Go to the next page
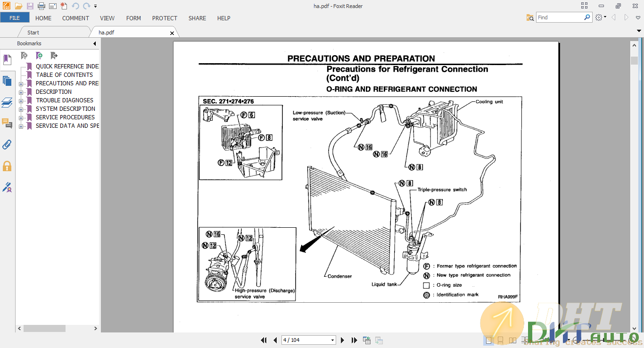This screenshot has height=348, width=644. click(x=343, y=340)
